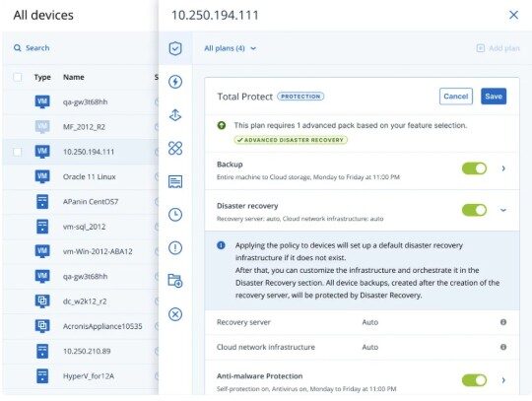The width and height of the screenshot is (532, 401).
Task: Expand Backup settings with the chevron arrow
Action: (503, 168)
